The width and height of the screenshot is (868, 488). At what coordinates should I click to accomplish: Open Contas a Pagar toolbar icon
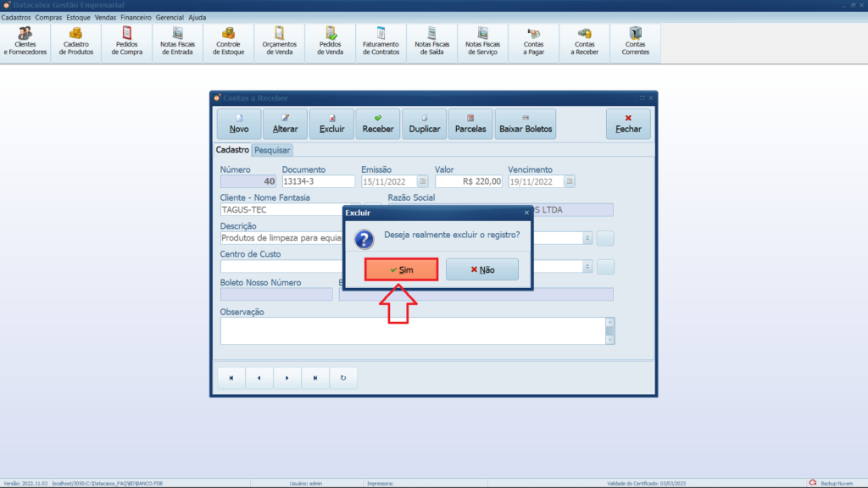coord(534,42)
